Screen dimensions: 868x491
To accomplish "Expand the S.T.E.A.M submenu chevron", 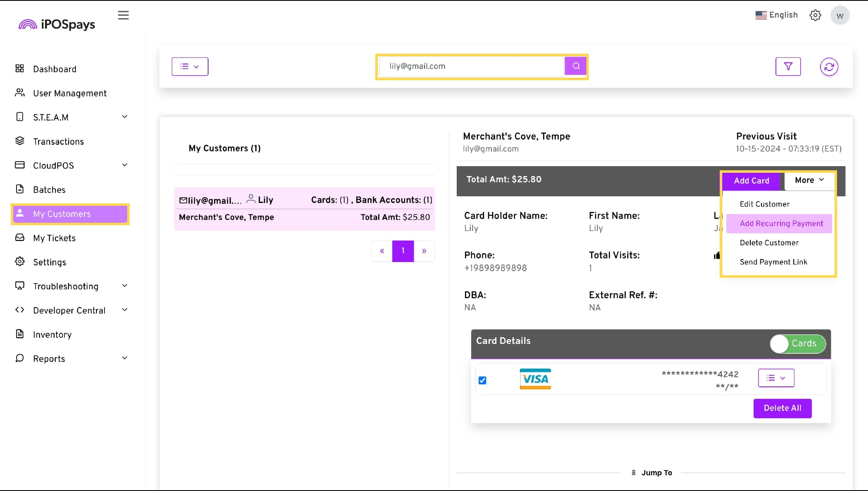I will point(125,117).
